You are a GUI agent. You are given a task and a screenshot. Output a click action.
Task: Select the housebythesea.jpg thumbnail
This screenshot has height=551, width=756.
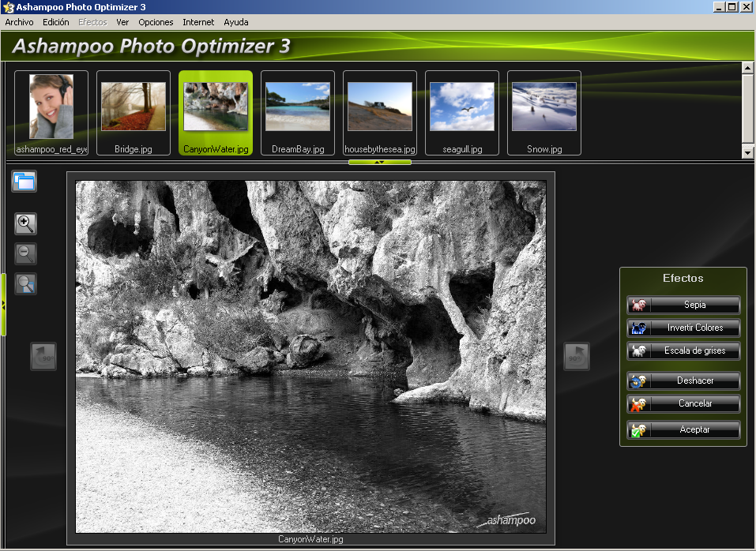pos(380,113)
